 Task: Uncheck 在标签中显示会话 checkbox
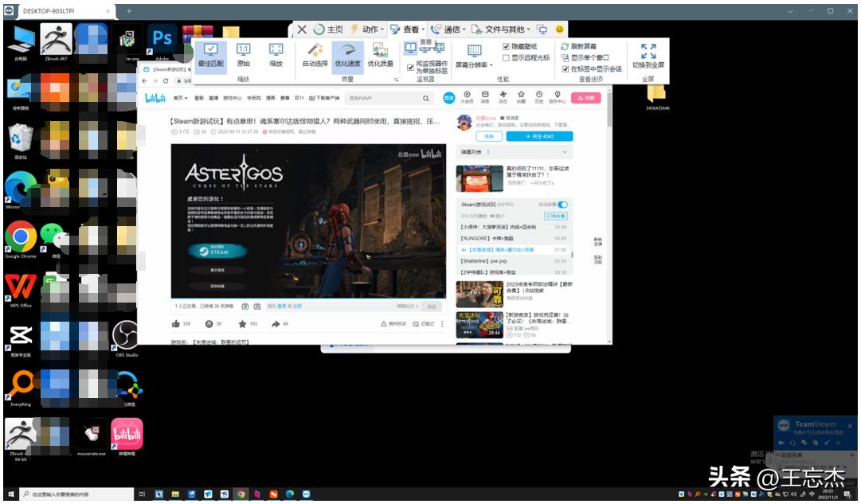565,69
